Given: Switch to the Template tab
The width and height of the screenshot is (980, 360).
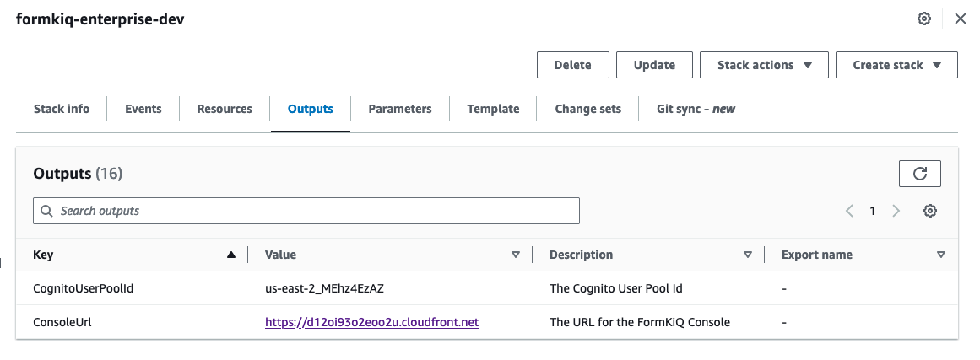Looking at the screenshot, I should 493,109.
